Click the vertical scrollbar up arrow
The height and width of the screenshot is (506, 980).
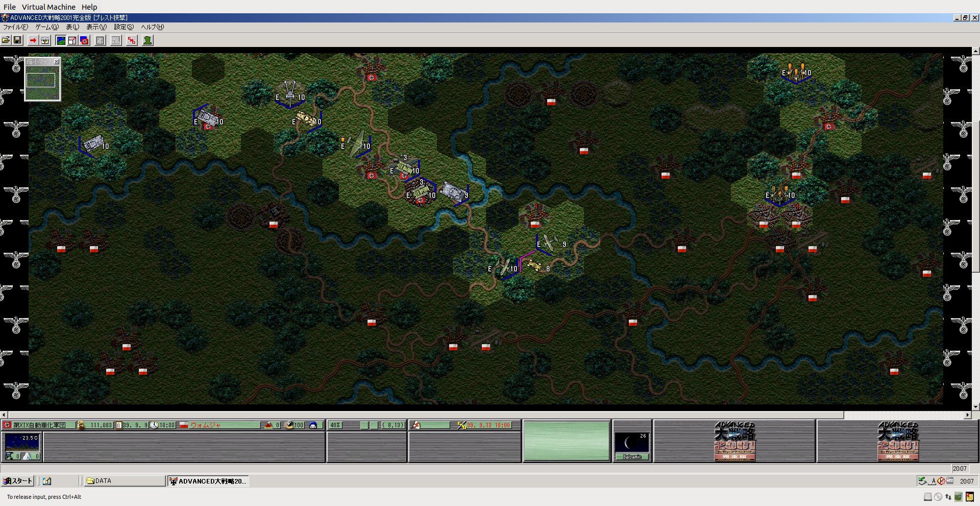coord(975,51)
